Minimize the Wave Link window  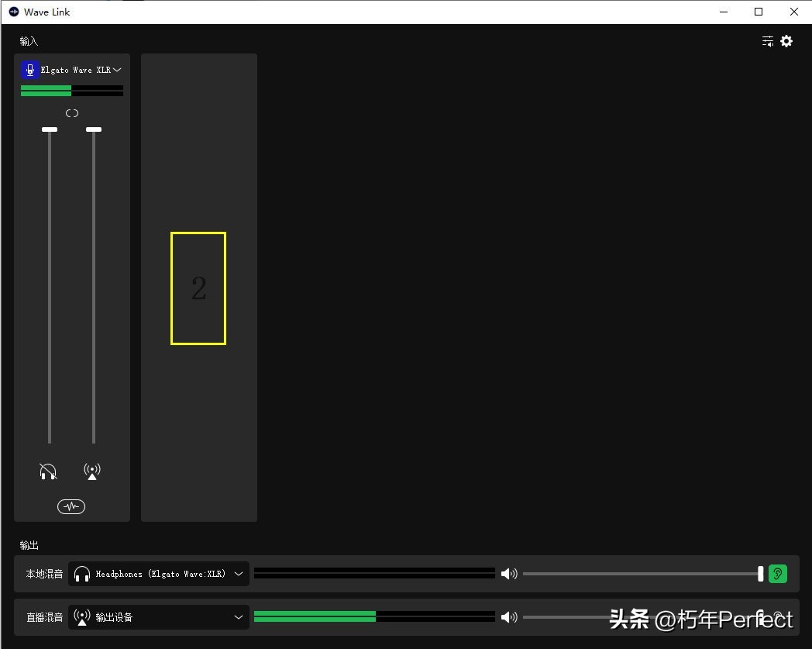click(724, 12)
